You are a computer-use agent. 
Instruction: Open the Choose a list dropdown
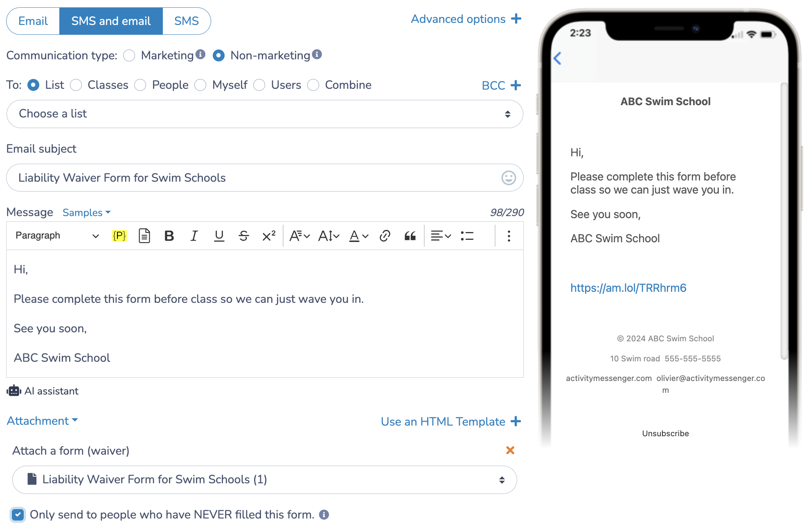pos(265,114)
